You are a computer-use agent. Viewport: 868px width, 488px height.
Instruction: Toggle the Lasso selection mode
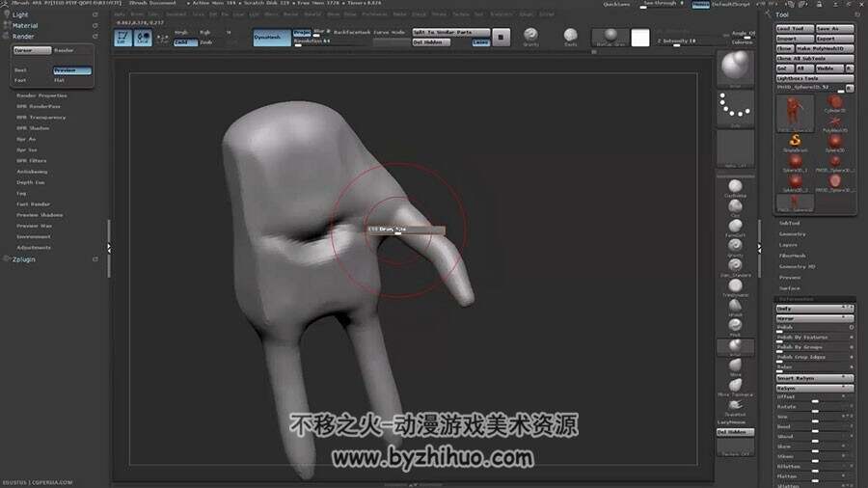click(x=480, y=42)
